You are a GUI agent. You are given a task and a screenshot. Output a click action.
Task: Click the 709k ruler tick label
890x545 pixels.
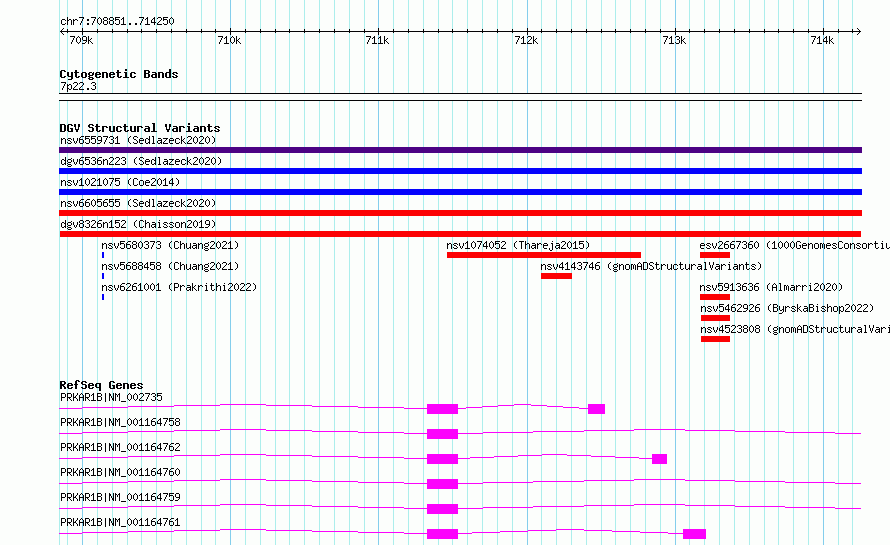[x=81, y=40]
